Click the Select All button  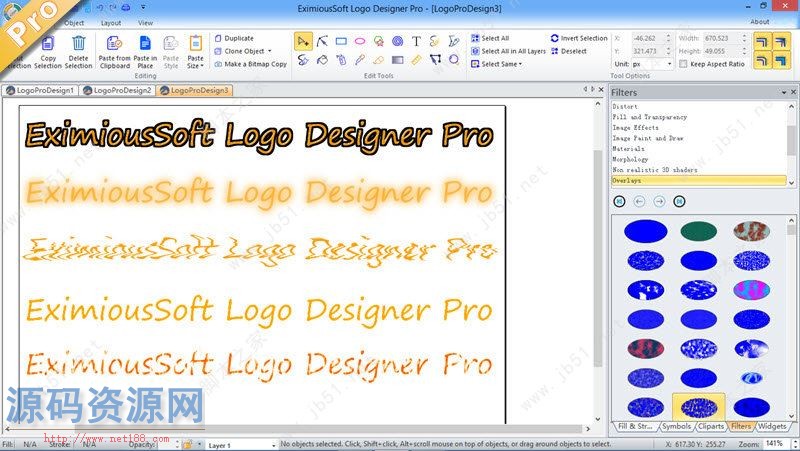coord(490,38)
